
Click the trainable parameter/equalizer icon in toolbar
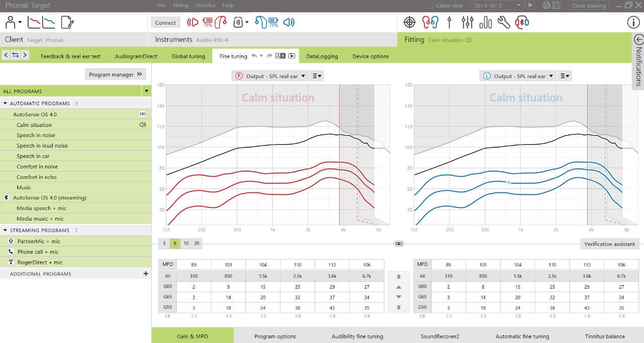click(x=449, y=22)
